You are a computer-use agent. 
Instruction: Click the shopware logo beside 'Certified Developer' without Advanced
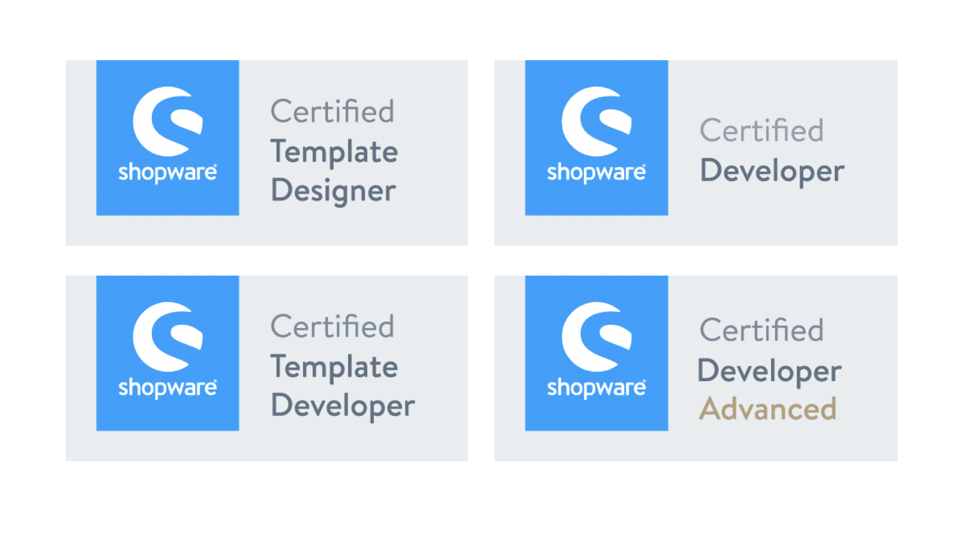[x=597, y=138]
